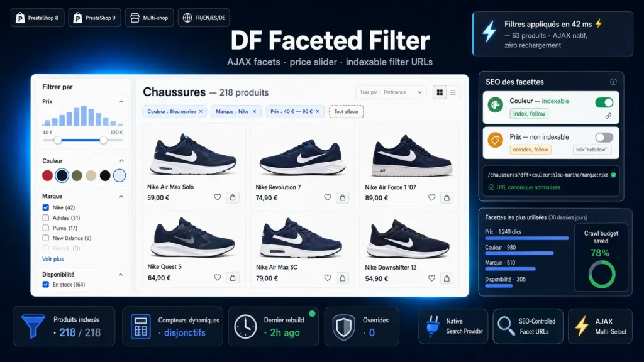The height and width of the screenshot is (362, 644).
Task: Select the FR/EN/ES/DE languages tab
Action: coord(204,18)
